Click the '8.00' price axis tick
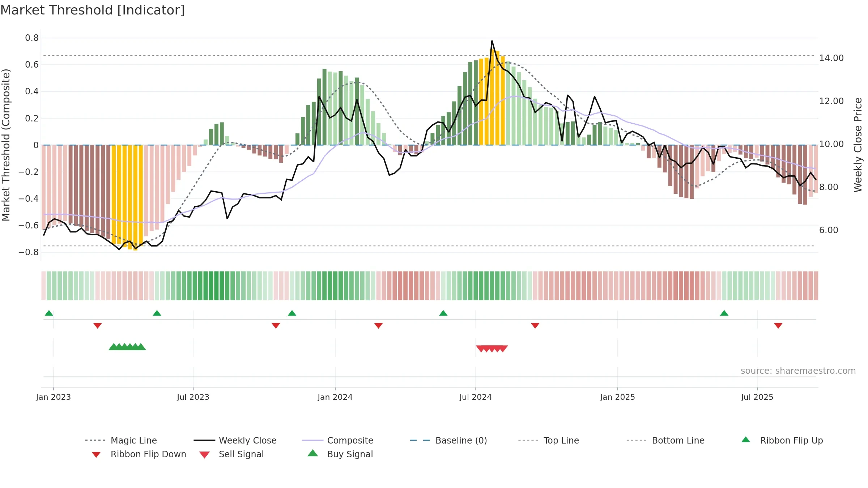 [x=829, y=187]
